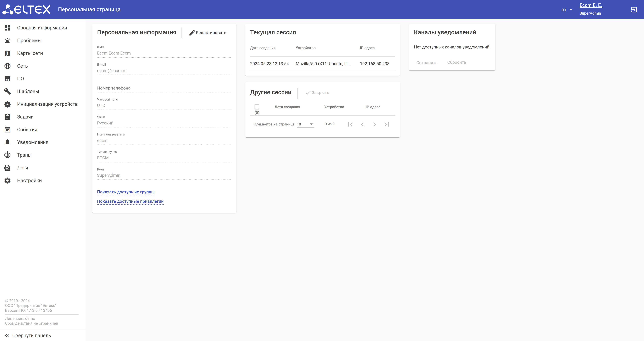Click the Notifications bell icon

[x=8, y=142]
